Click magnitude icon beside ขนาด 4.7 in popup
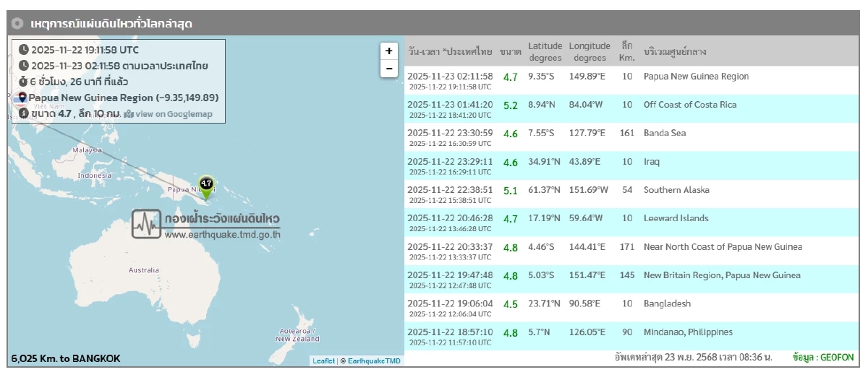 click(24, 113)
